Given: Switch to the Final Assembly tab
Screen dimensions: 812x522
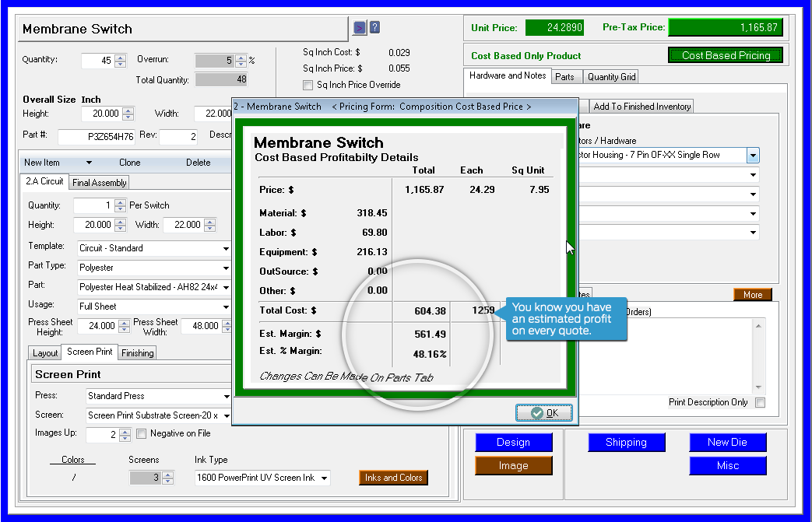Looking at the screenshot, I should pyautogui.click(x=99, y=183).
